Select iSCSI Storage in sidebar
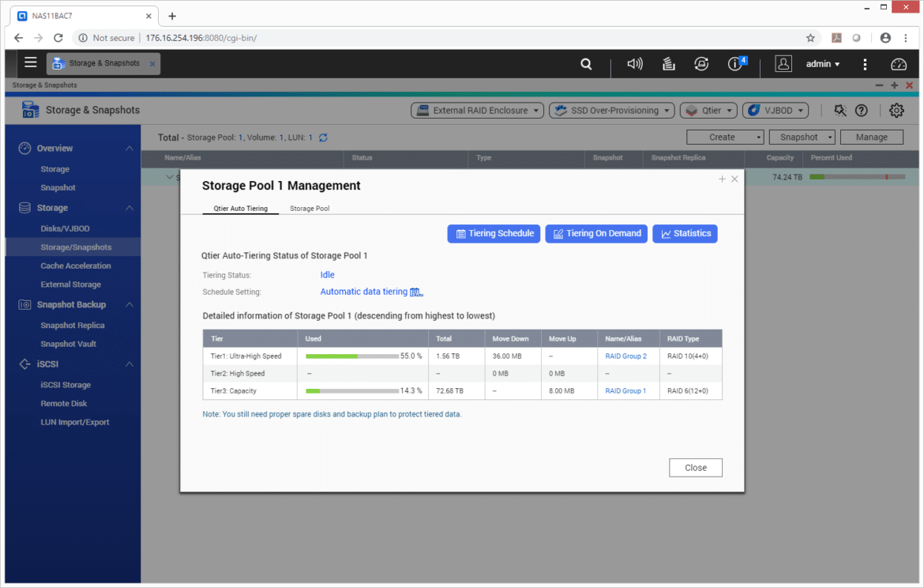The height and width of the screenshot is (588, 924). (x=66, y=385)
